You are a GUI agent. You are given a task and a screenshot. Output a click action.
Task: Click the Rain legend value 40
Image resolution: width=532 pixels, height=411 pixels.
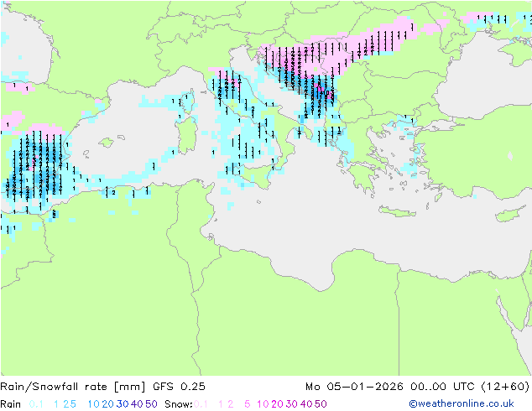coord(137,404)
